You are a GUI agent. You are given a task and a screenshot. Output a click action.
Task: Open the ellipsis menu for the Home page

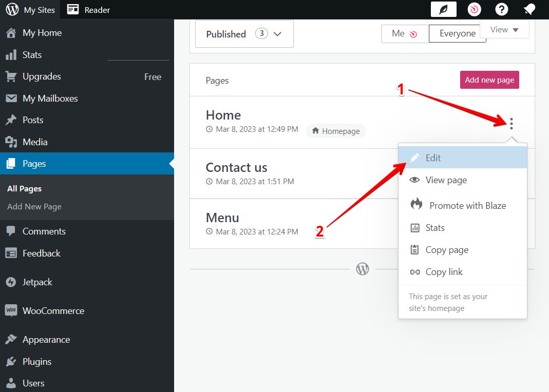(511, 123)
